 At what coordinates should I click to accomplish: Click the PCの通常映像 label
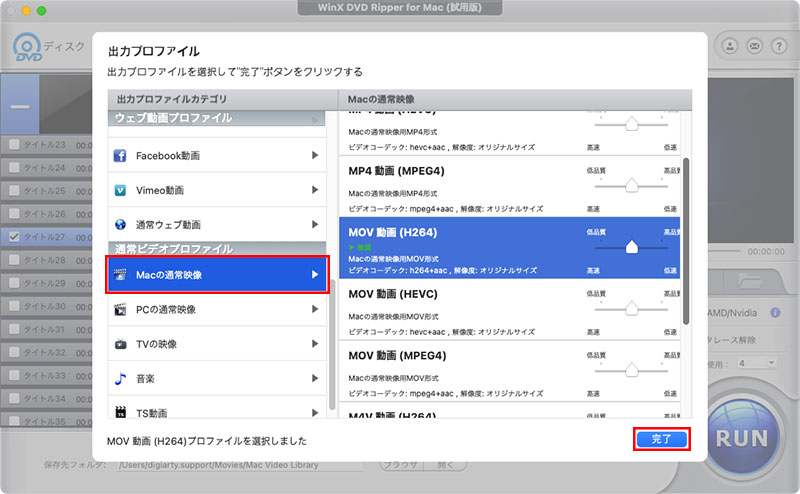[166, 309]
